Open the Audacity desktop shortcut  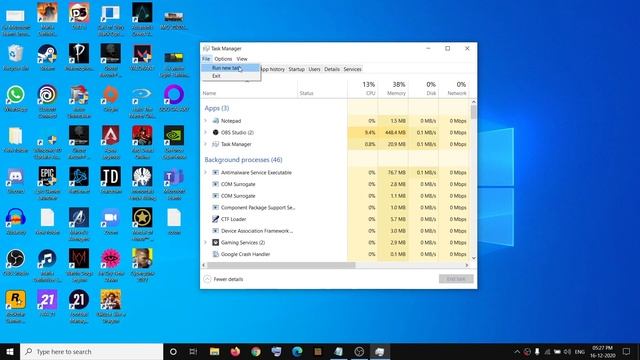(16, 222)
